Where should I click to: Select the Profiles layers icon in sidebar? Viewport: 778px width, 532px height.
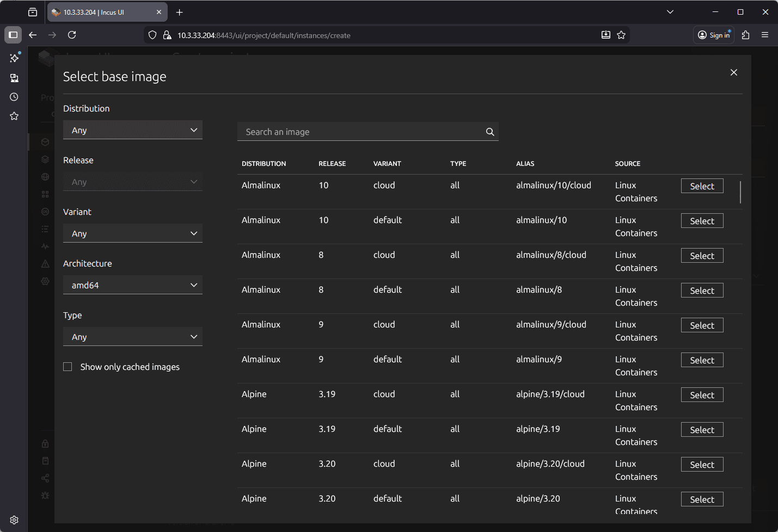(45, 159)
